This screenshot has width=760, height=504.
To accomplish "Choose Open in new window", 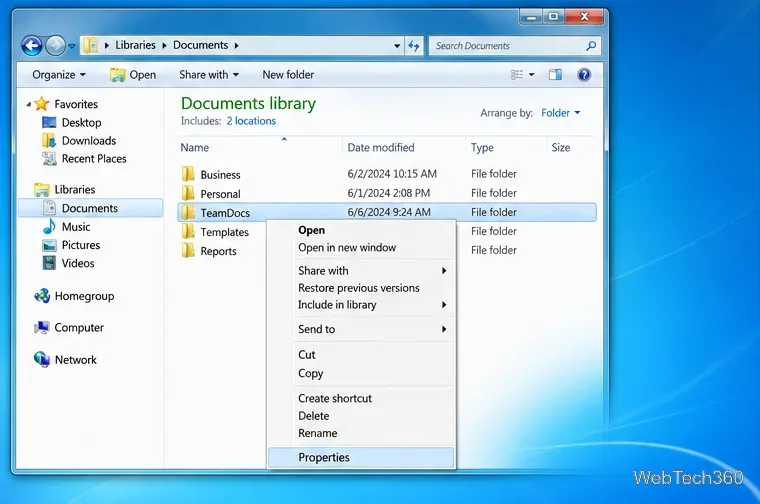I will click(x=347, y=248).
